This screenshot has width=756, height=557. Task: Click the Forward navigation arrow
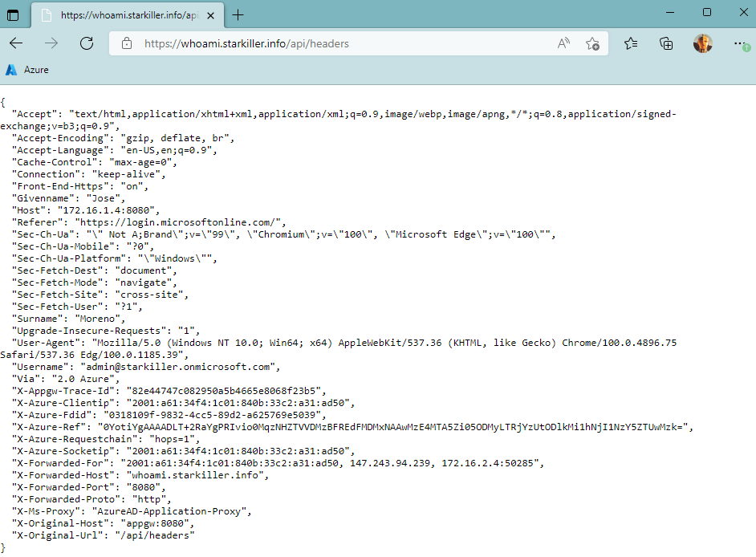tap(51, 43)
